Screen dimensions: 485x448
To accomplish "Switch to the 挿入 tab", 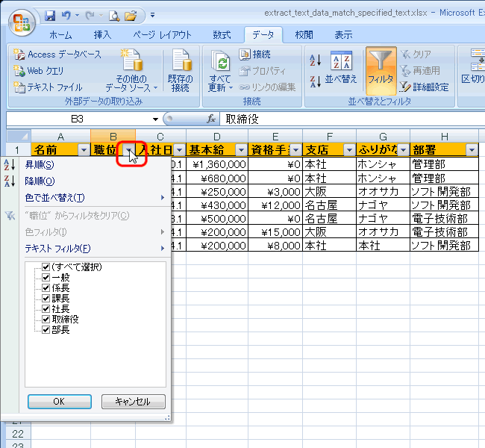I will pyautogui.click(x=102, y=35).
